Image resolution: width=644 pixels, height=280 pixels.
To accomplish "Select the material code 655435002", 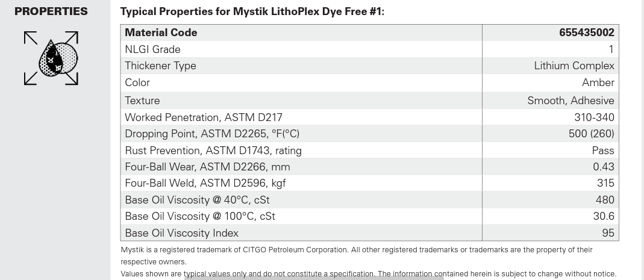I will [x=587, y=33].
